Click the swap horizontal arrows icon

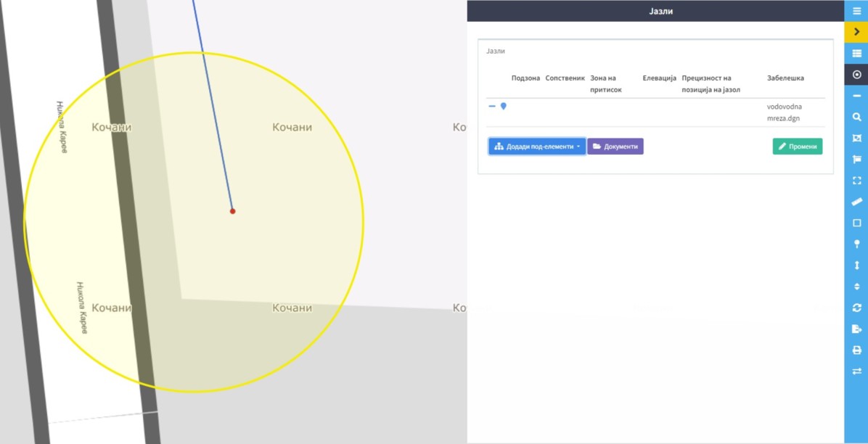pos(856,371)
